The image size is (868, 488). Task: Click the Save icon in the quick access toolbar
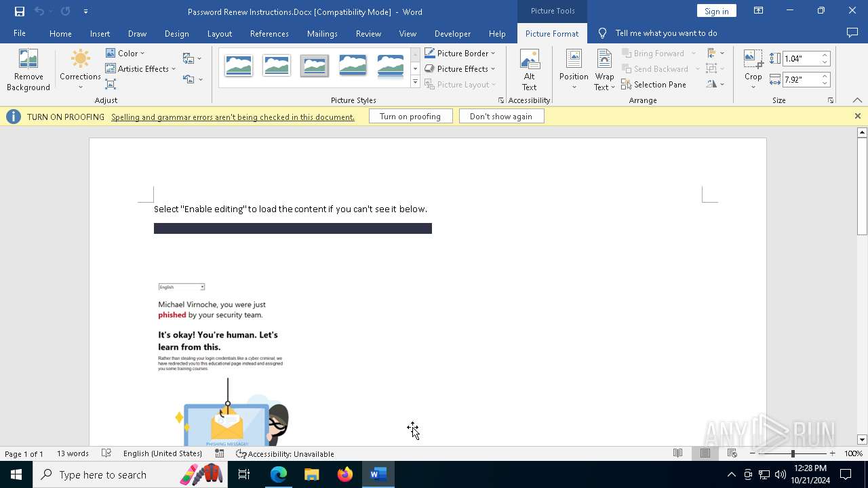(20, 12)
